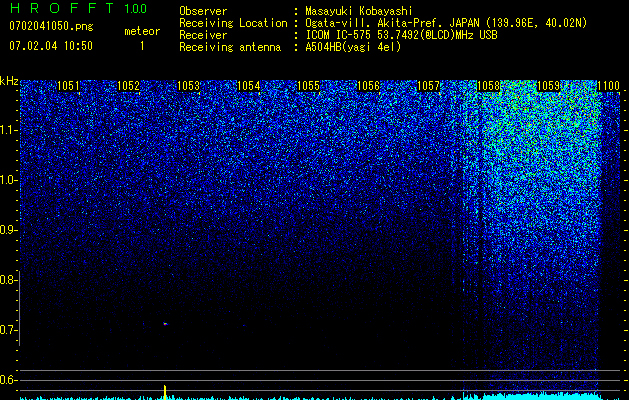Click the observer name Masayuki Kobayashi
Screen dimensions: 629x400
[x=359, y=11]
